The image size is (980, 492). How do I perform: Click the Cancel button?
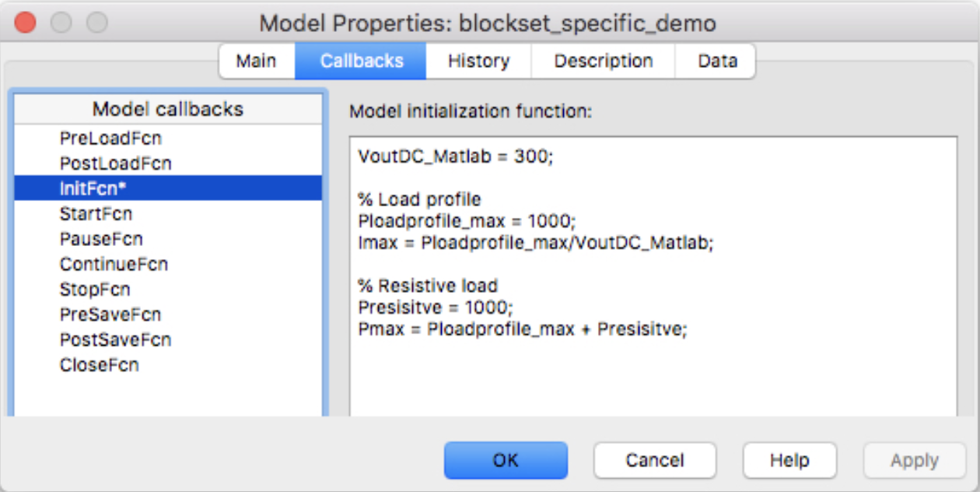tap(655, 460)
